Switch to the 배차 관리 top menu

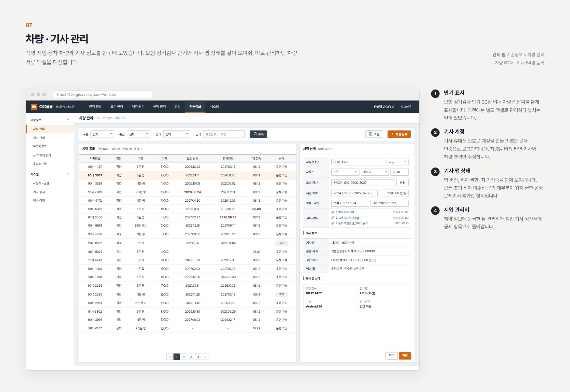point(138,106)
